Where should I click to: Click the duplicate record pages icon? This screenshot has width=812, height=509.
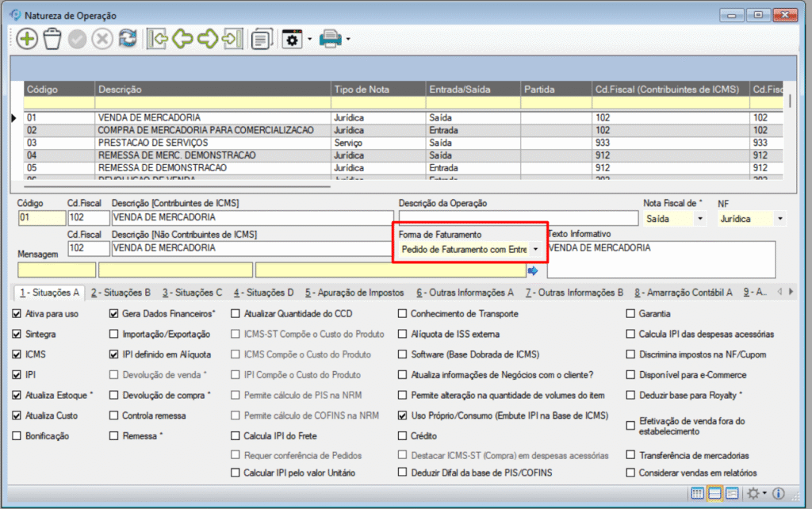[261, 39]
